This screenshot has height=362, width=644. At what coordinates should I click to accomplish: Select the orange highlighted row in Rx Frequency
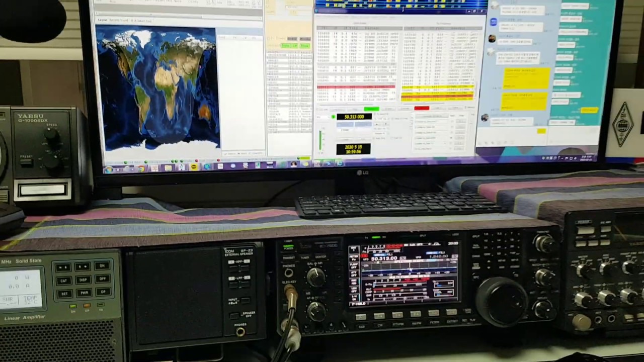click(x=438, y=96)
